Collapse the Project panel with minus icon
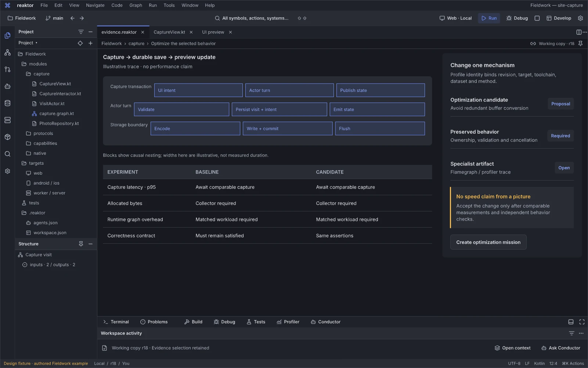This screenshot has height=368, width=588. (90, 32)
